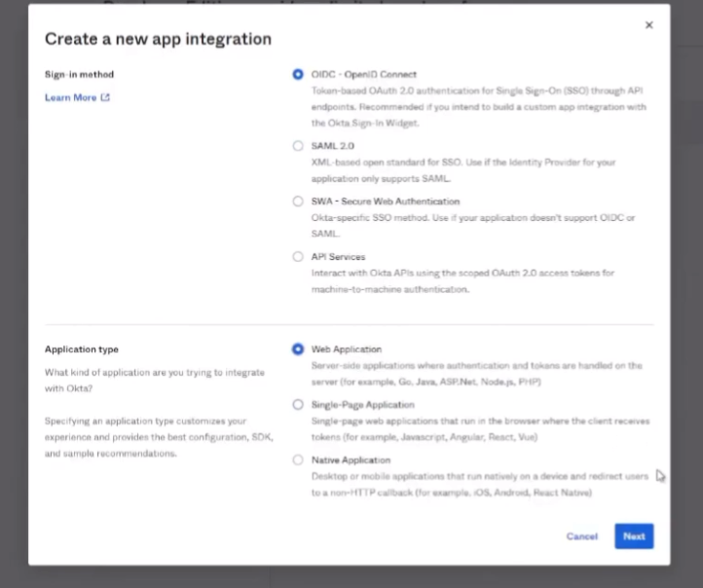Click the 'Single-page web applications' description text
Image resolution: width=703 pixels, height=588 pixels.
coord(481,429)
